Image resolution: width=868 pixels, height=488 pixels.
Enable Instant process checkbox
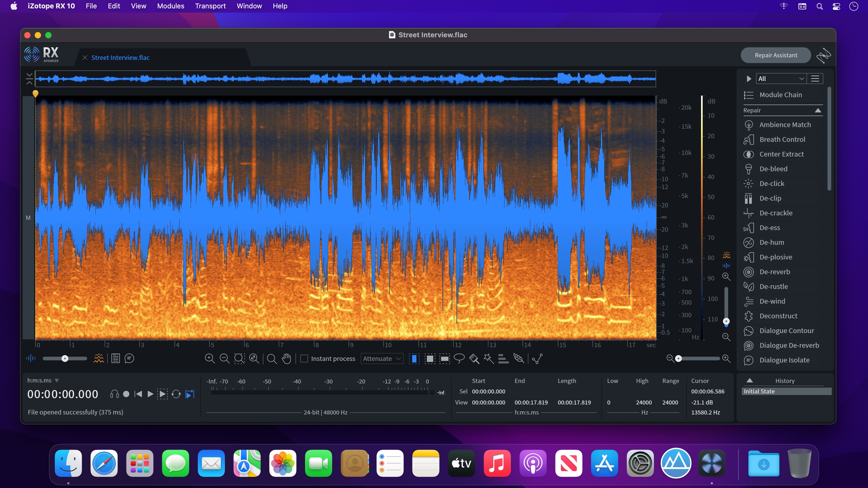coord(305,358)
